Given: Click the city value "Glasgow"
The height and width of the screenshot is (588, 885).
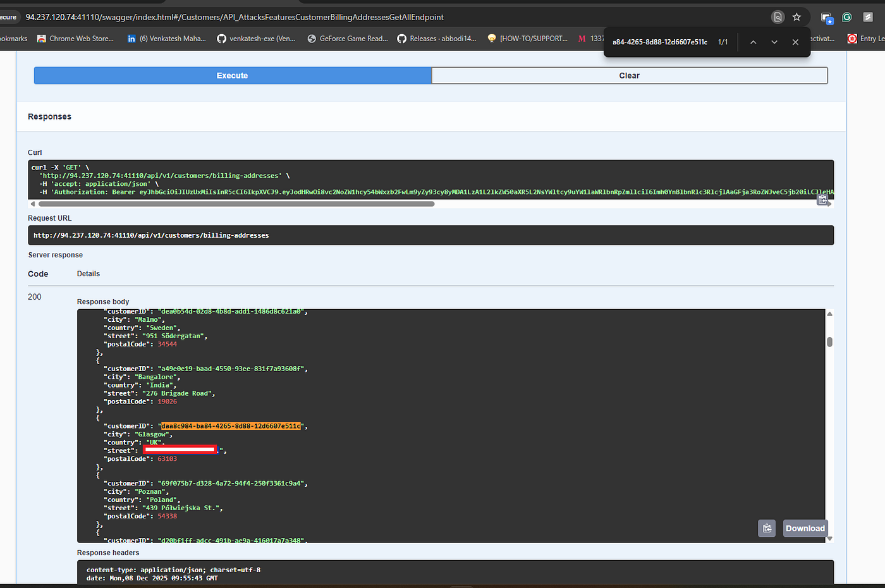Looking at the screenshot, I should pyautogui.click(x=152, y=434).
